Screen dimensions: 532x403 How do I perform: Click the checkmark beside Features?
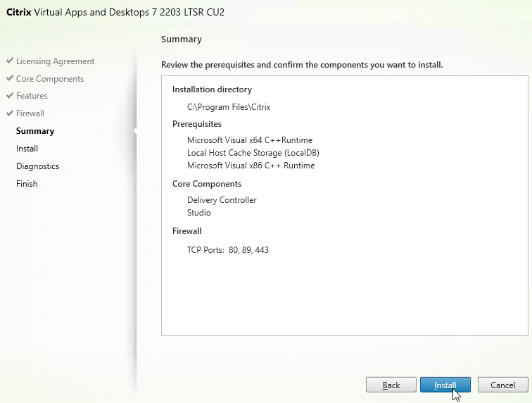10,96
